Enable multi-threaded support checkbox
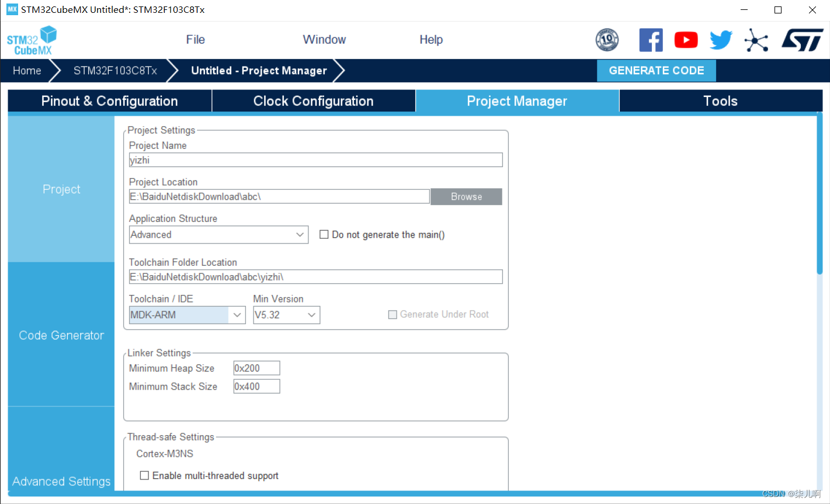The image size is (830, 504). (x=144, y=475)
